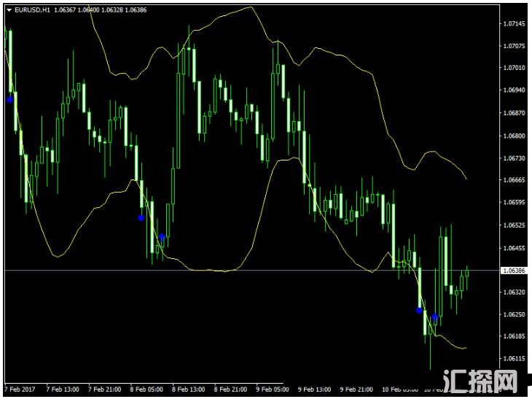Click the 1.06455 price scale value

pyautogui.click(x=514, y=248)
